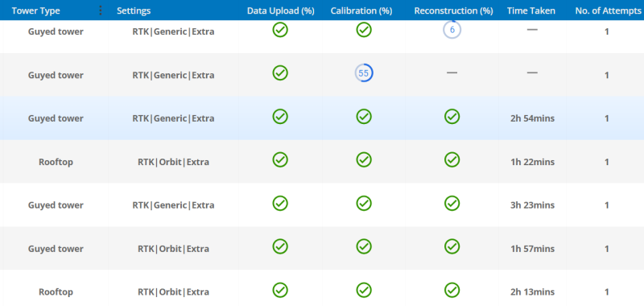Click Reconstruction checkmark in the 1h 22mins row
Screen dimensions: 644x306
click(452, 159)
